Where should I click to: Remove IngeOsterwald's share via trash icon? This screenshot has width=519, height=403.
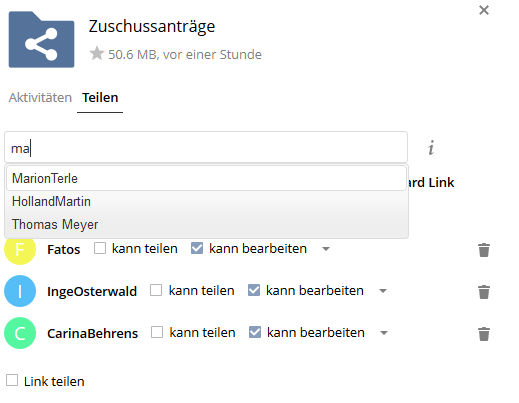(x=484, y=292)
